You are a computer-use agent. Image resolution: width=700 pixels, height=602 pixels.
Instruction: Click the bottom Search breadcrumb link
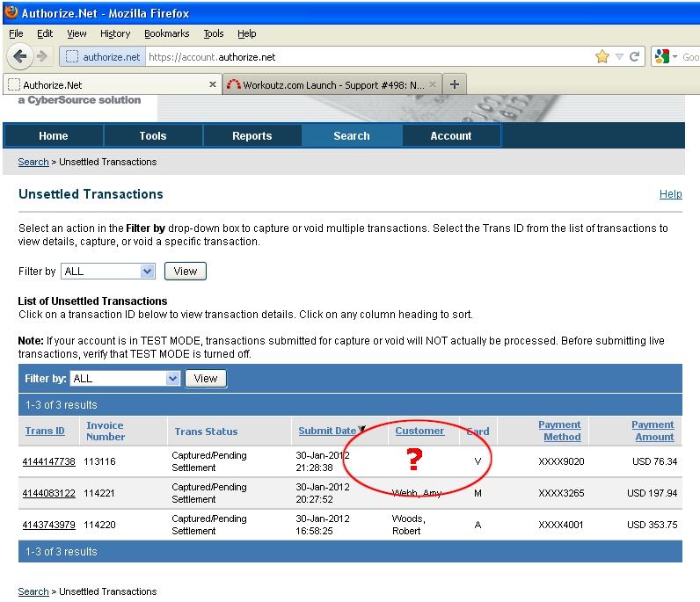[x=33, y=591]
